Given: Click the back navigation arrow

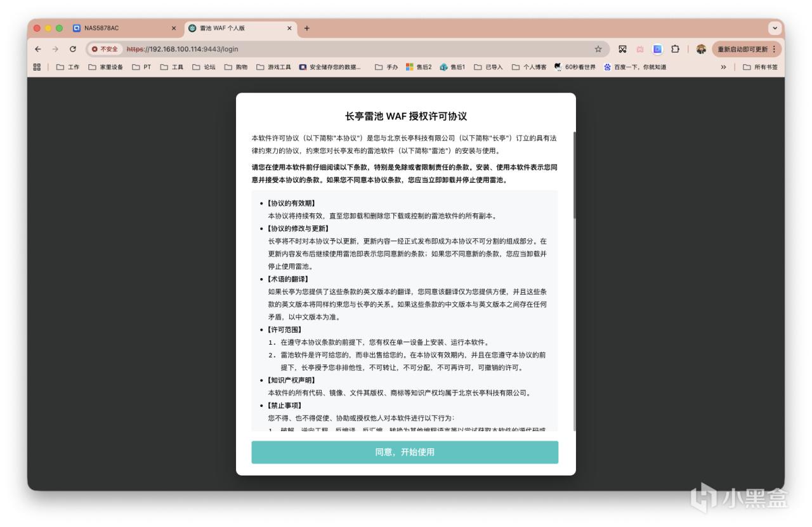Looking at the screenshot, I should [x=38, y=49].
